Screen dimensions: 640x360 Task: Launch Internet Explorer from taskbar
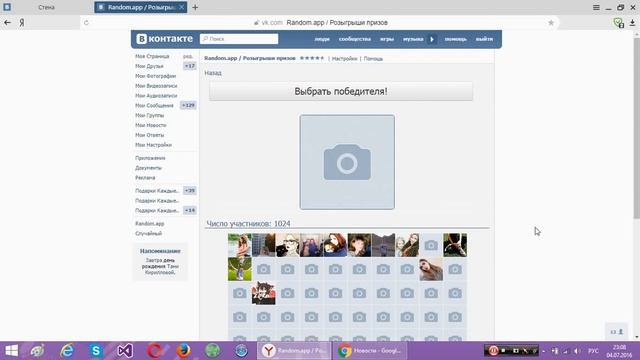point(67,351)
